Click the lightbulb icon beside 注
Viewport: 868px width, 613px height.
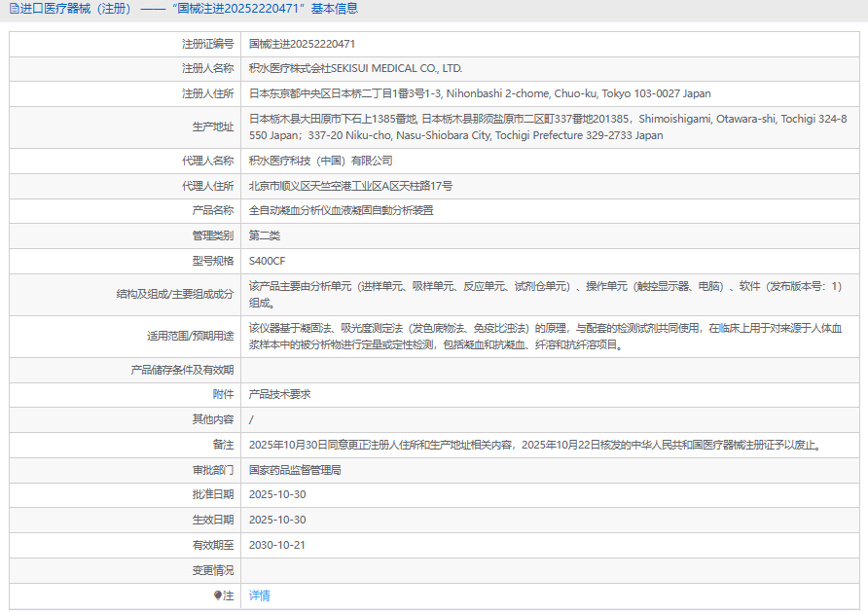point(218,595)
